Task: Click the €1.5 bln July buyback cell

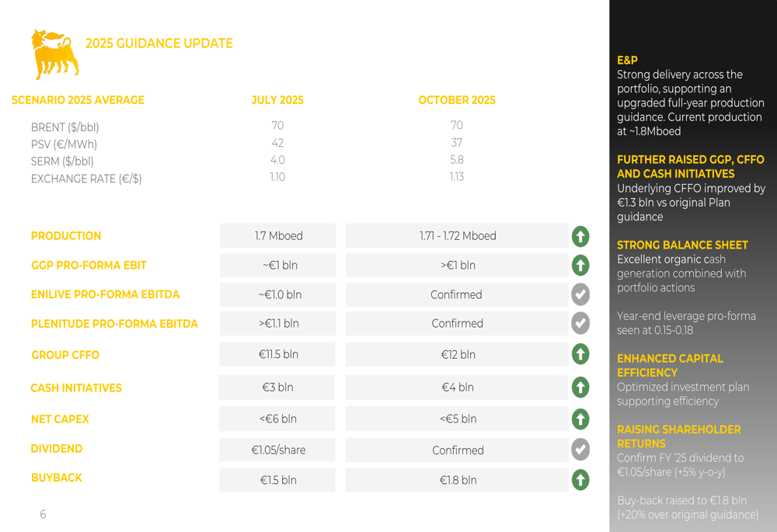Action: [277, 480]
